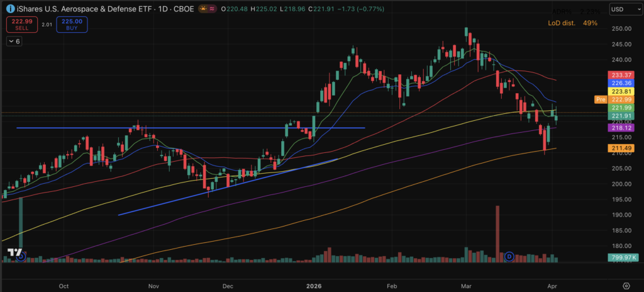The image size is (644, 292).
Task: Click the 799.97K volume label
Action: pyautogui.click(x=621, y=257)
